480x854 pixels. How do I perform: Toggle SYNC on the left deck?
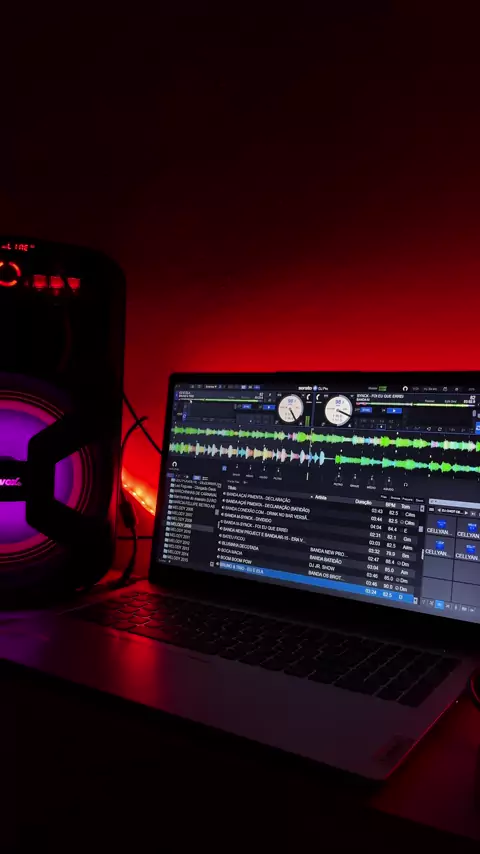click(246, 406)
